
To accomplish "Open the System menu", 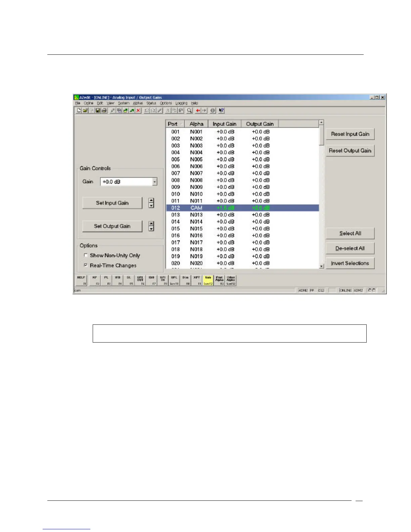I will [x=124, y=103].
